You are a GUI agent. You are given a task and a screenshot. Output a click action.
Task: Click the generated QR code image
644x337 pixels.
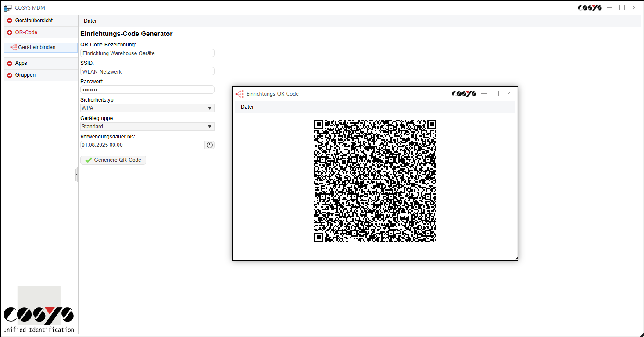click(375, 181)
